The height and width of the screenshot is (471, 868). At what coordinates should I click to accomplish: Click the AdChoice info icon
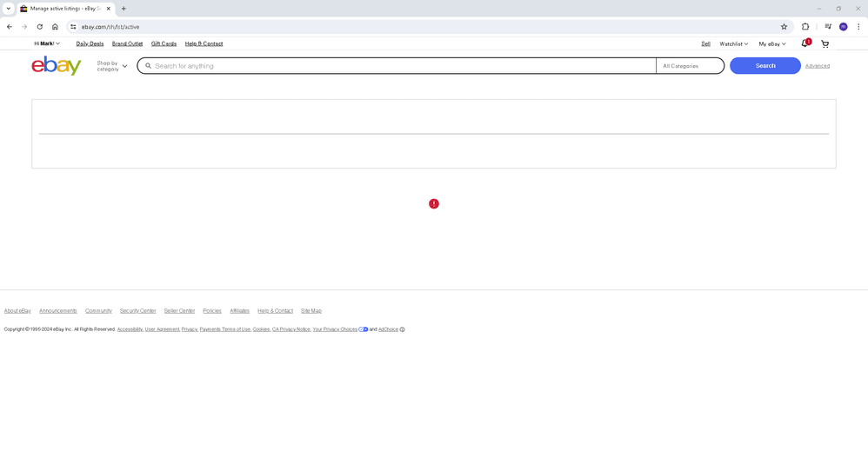point(403,329)
